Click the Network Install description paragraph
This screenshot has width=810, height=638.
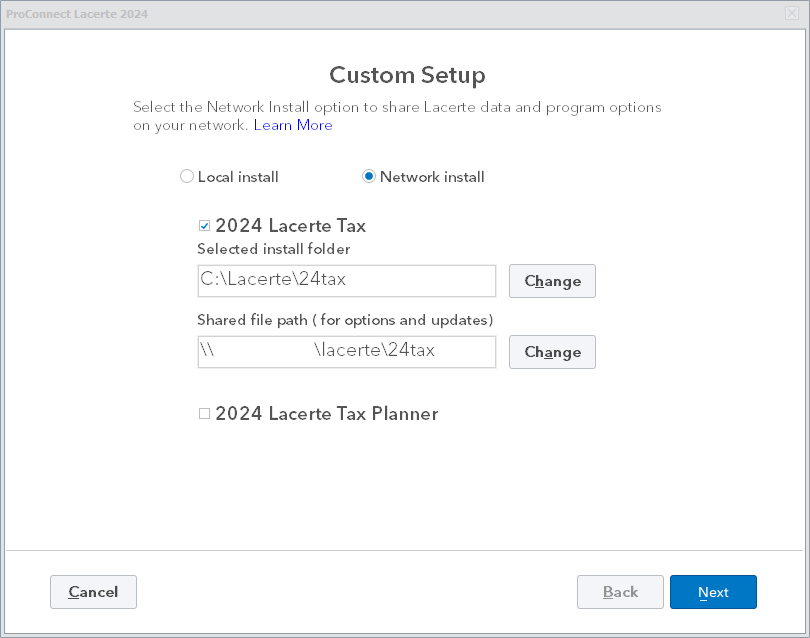[x=397, y=107]
